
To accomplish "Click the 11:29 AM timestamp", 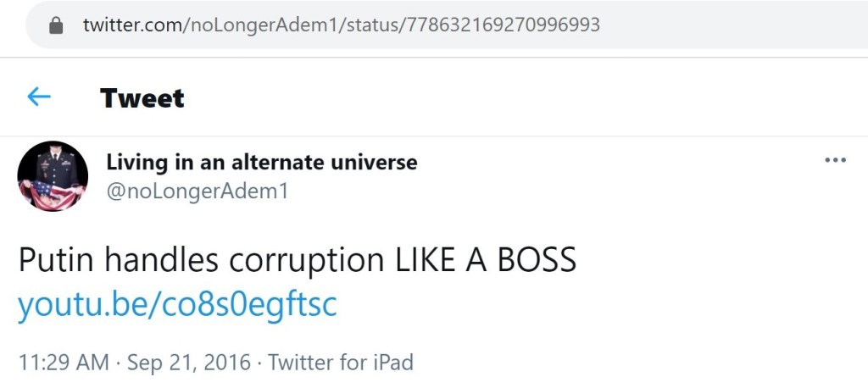I will coord(64,363).
